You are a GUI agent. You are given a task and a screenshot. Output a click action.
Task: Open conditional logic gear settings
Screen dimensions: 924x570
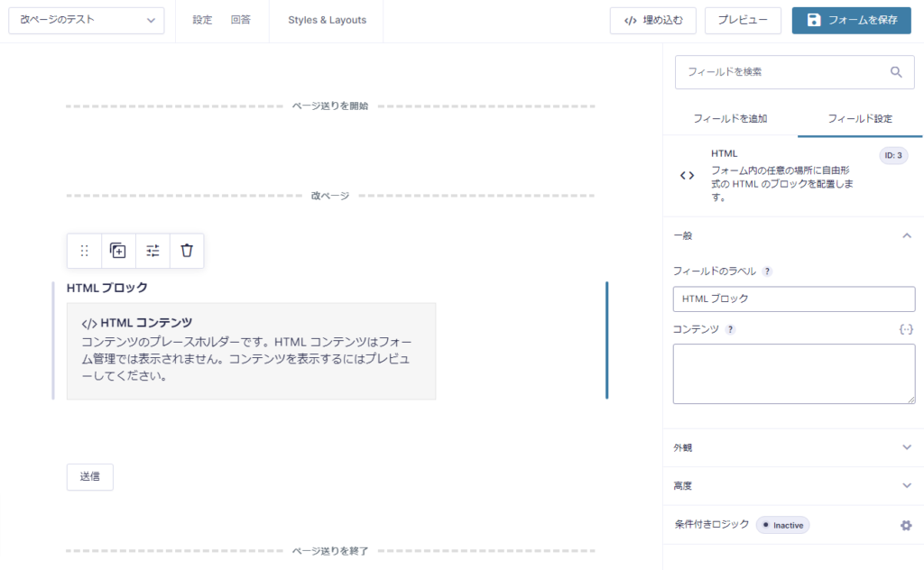pos(906,525)
